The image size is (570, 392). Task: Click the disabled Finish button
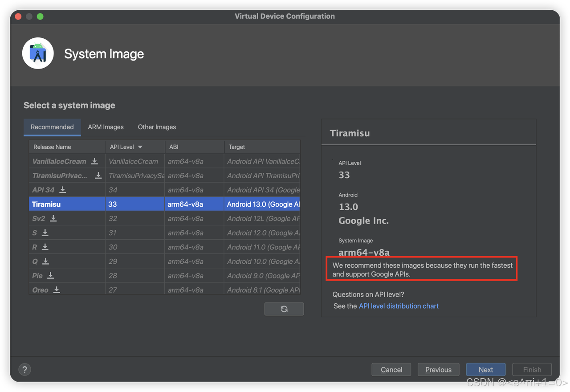coord(532,370)
